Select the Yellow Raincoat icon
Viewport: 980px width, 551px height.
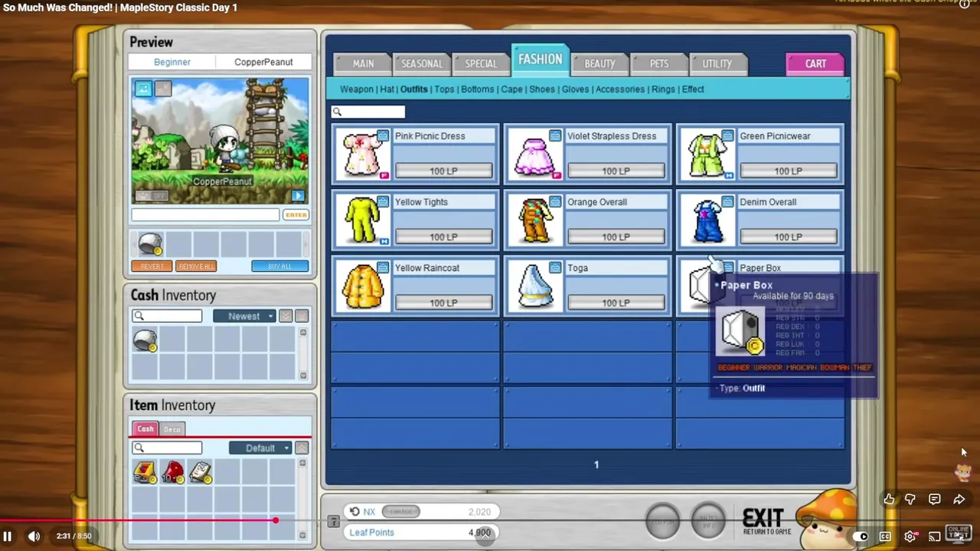pos(362,286)
